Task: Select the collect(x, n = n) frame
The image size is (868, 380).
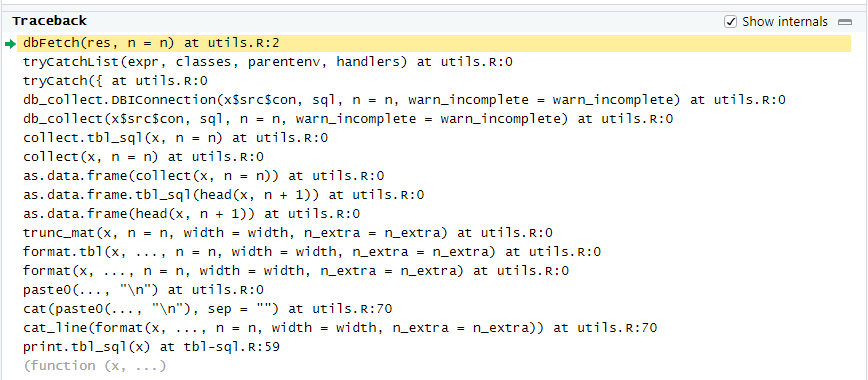Action: point(143,157)
